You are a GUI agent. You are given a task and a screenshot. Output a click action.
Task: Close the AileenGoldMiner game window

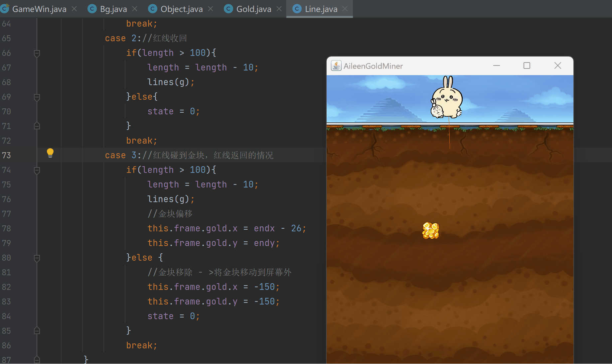(x=558, y=66)
